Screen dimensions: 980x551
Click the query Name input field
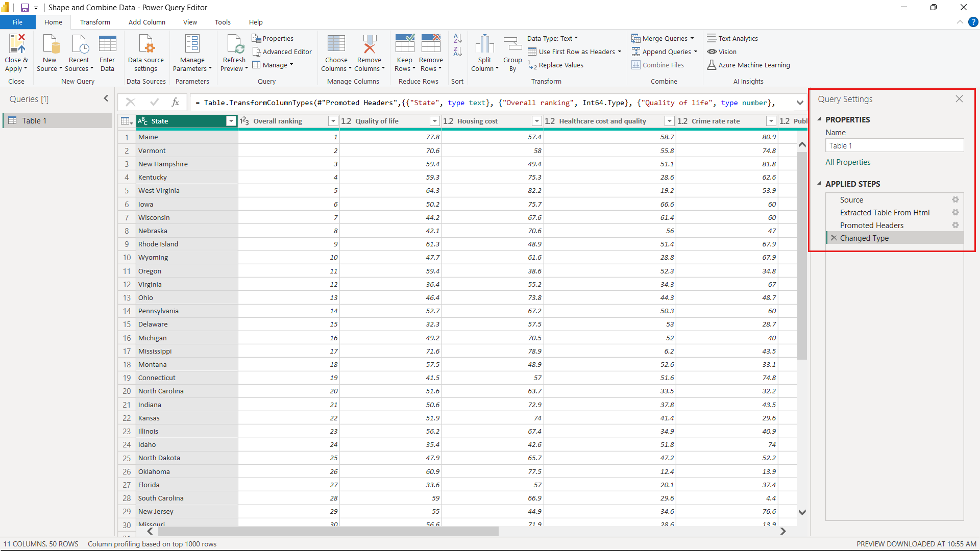[x=894, y=145]
